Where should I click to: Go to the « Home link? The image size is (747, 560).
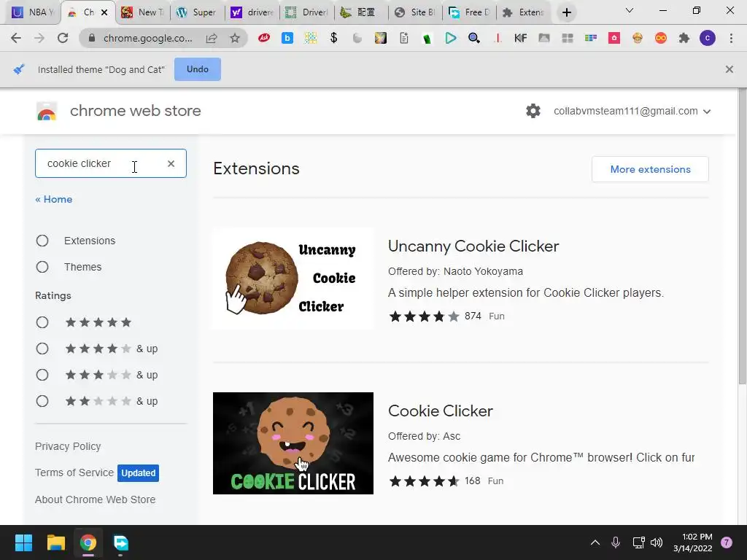coord(54,199)
